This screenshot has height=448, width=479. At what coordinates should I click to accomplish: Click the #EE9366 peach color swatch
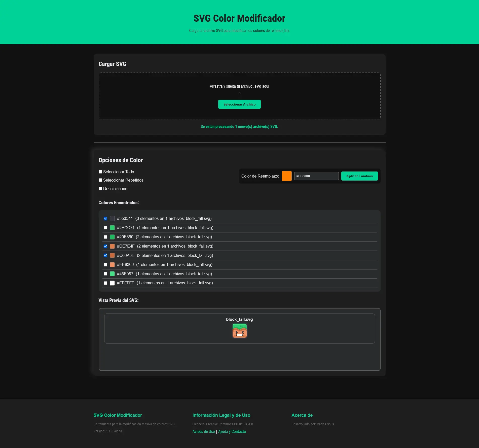pyautogui.click(x=112, y=265)
